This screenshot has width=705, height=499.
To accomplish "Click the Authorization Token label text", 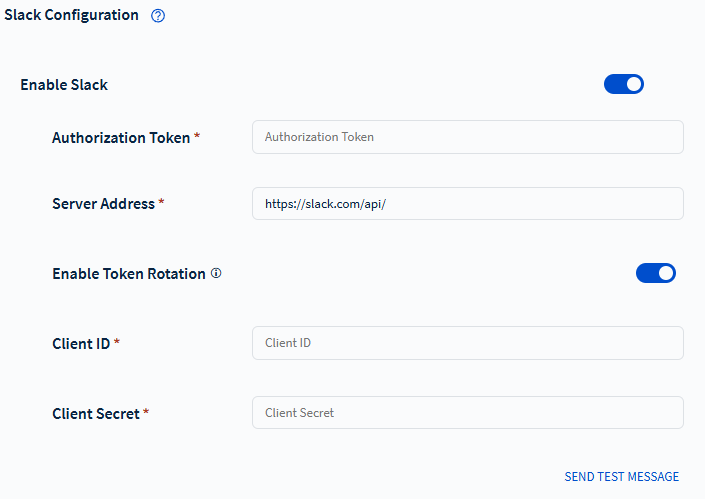I will [x=121, y=138].
